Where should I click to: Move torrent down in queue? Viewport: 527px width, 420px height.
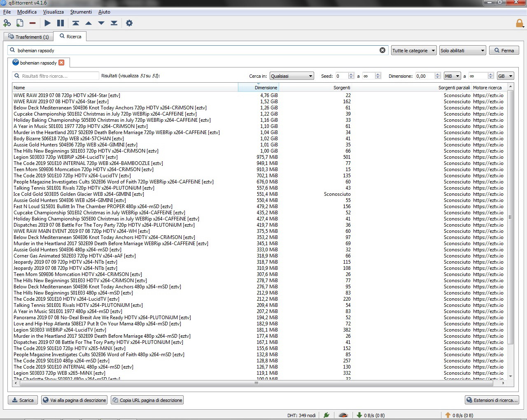coord(101,23)
